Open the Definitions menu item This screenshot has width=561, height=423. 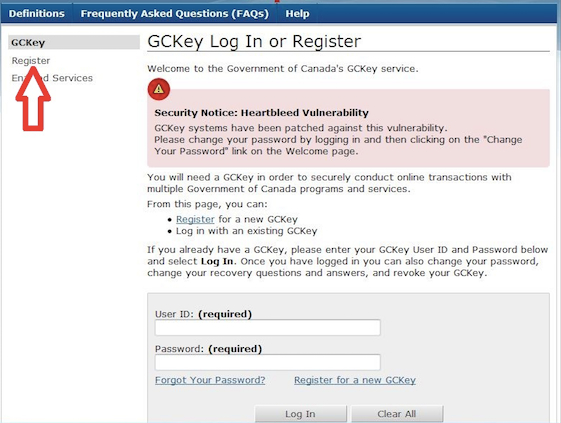coord(36,14)
